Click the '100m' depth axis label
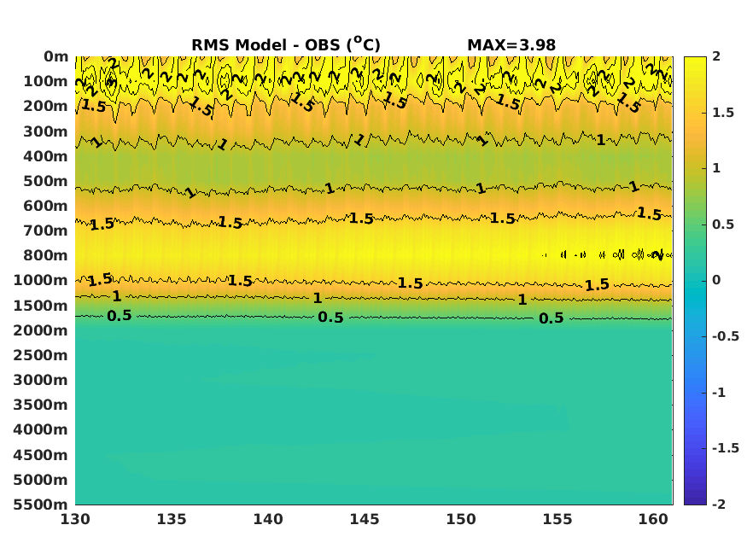747x560 pixels. click(46, 81)
